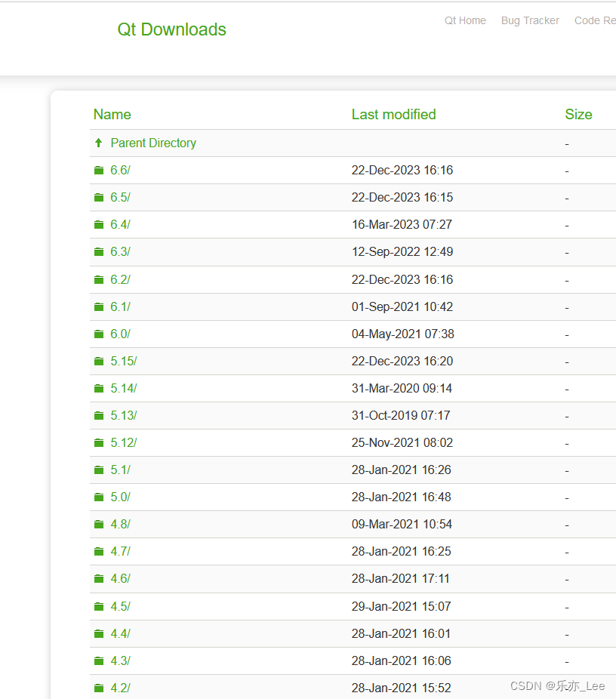616x699 pixels.
Task: Click the folder icon beside 6.5/
Action: (x=99, y=198)
